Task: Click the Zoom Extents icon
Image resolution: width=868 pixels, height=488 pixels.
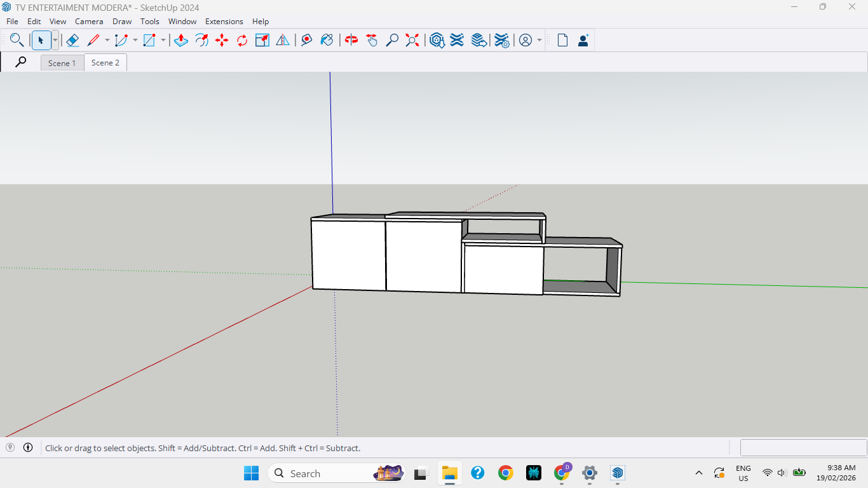Action: (412, 41)
